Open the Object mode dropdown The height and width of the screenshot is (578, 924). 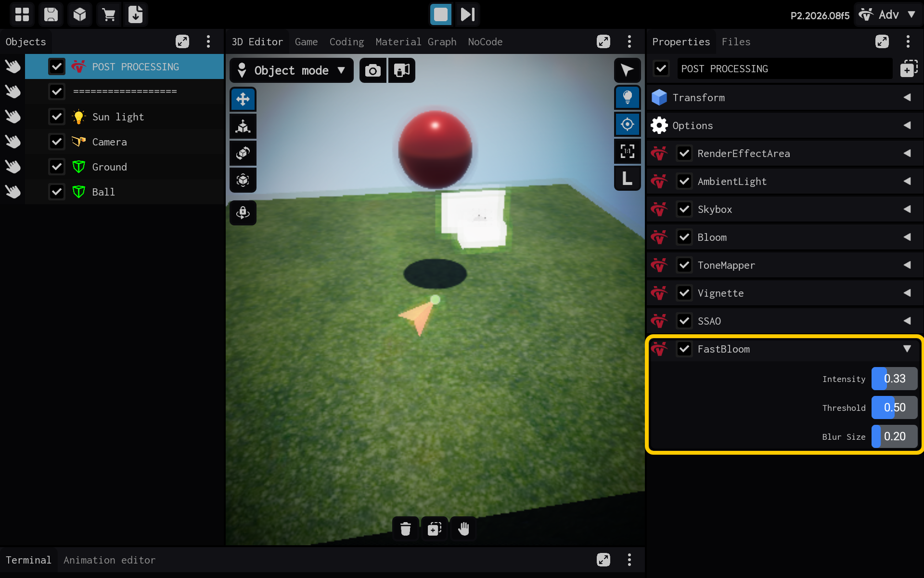tap(292, 70)
